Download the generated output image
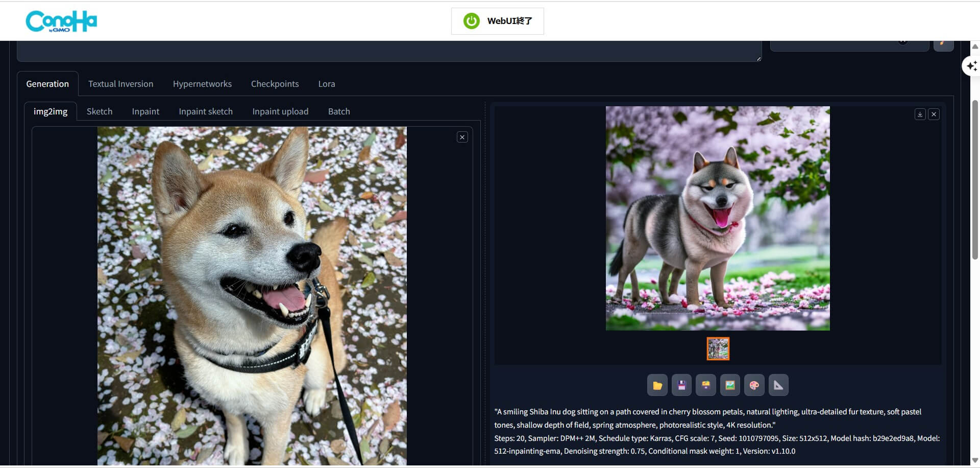Screen dimensions: 980x468 tap(920, 114)
